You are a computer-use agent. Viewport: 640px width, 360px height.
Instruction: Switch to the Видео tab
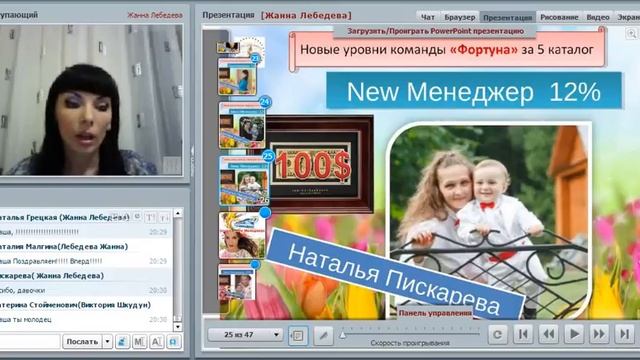(x=598, y=17)
